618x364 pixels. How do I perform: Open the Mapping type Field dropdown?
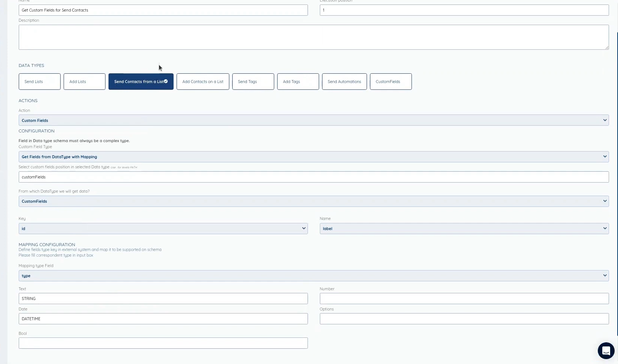point(313,276)
